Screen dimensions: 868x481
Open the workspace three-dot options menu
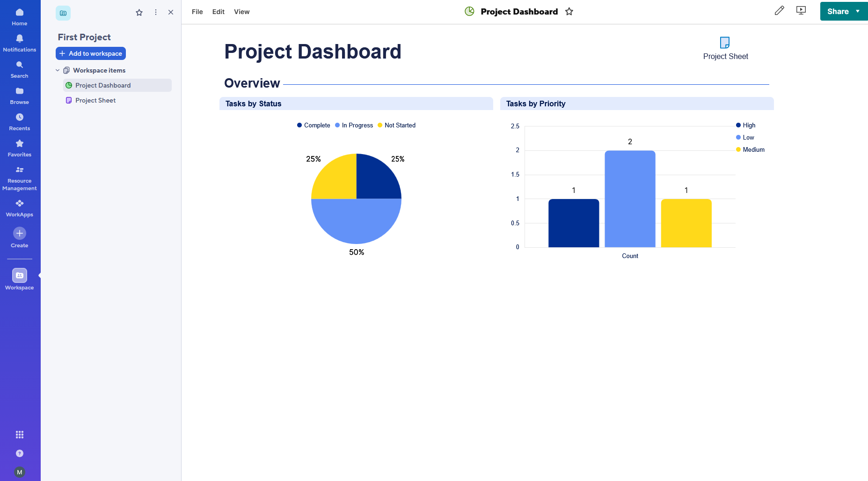point(155,13)
